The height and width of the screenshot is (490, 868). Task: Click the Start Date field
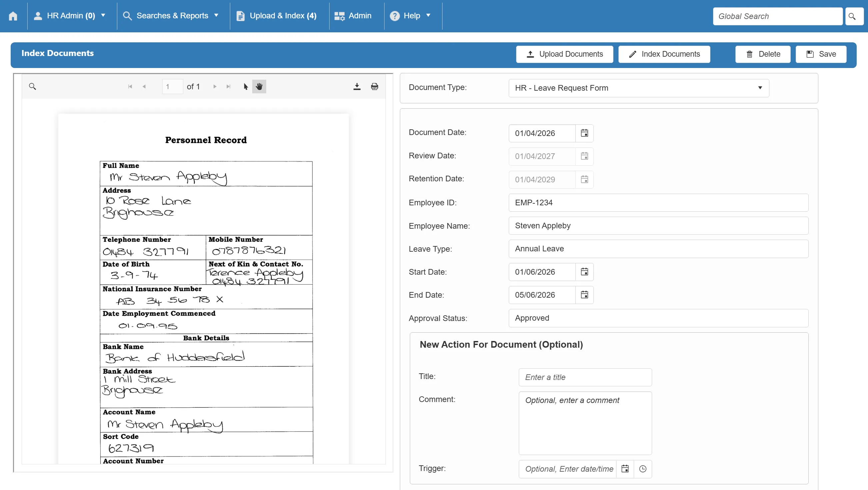pos(542,272)
